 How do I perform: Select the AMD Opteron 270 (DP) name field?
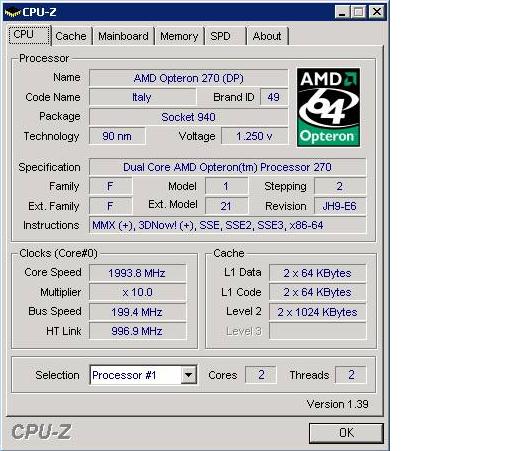[x=188, y=78]
